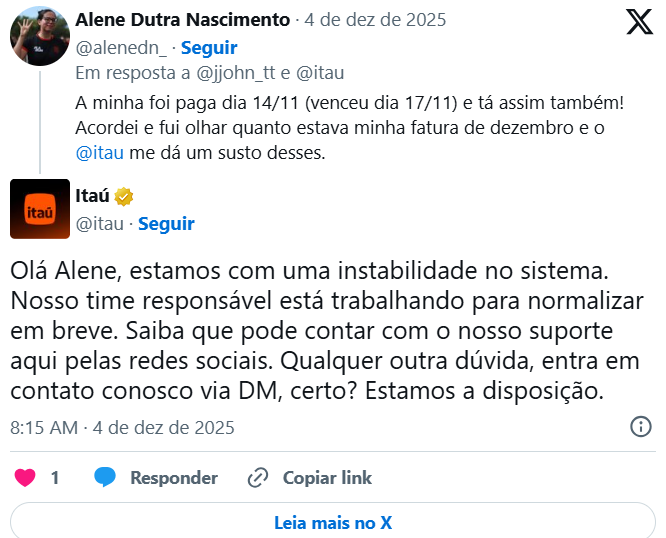Click Itaú's verified gold badge
The width and height of the screenshot is (666, 538).
pyautogui.click(x=124, y=197)
